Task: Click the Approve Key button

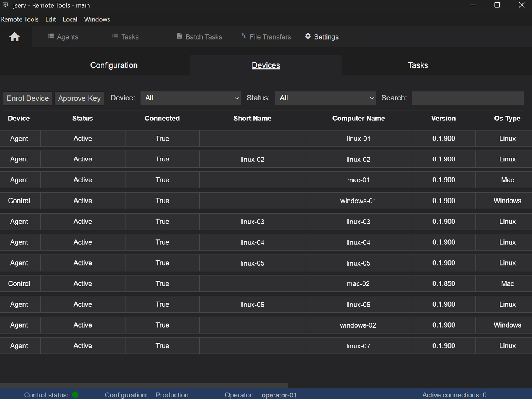Action: point(79,98)
